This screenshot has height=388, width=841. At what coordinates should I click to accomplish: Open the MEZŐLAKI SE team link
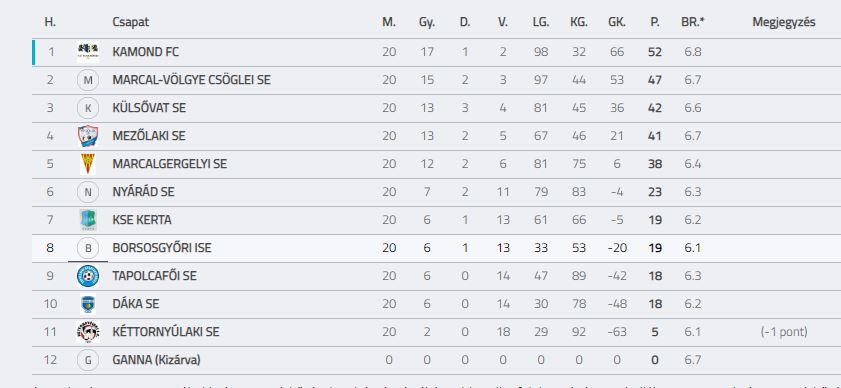click(149, 136)
